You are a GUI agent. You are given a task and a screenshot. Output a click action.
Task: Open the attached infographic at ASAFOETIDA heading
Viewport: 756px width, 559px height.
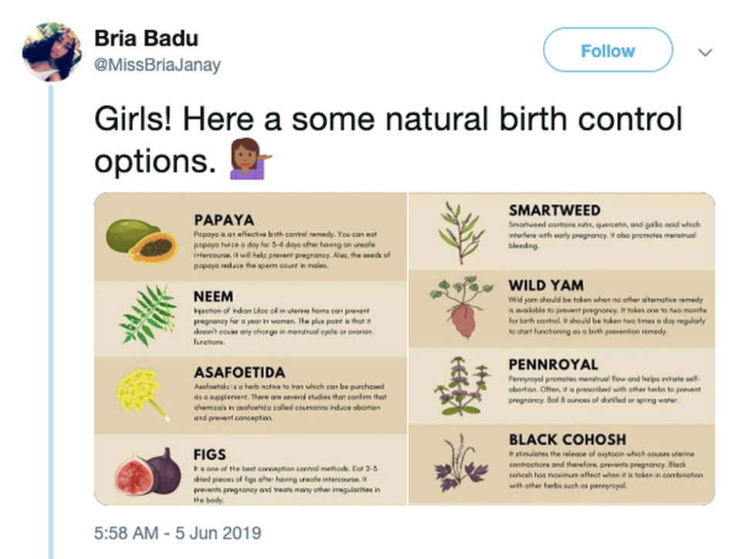point(239,372)
